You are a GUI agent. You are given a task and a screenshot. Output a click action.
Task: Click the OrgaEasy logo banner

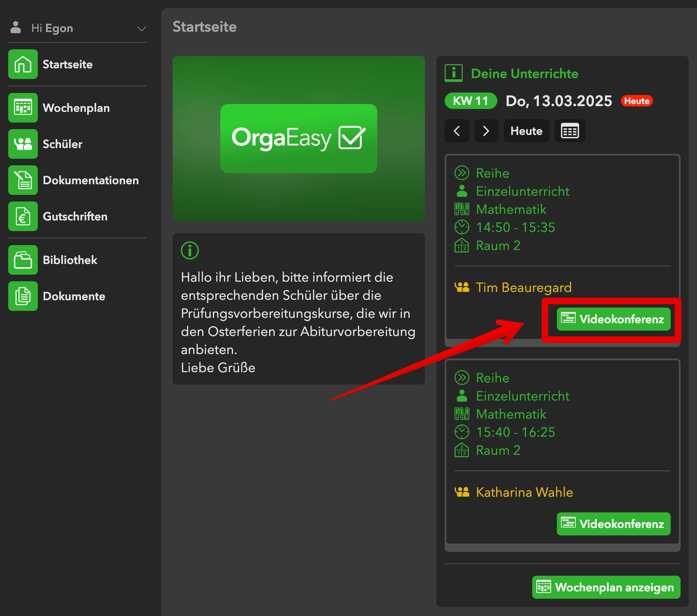coord(298,139)
